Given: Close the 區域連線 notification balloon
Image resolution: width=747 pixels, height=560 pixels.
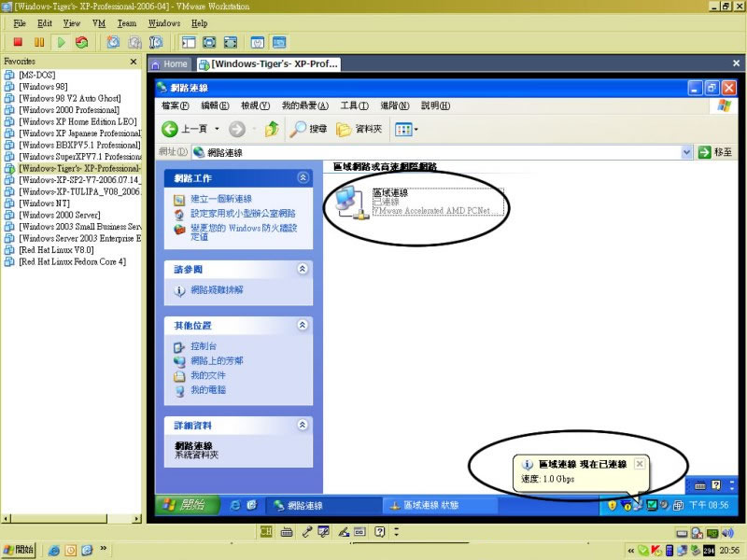Looking at the screenshot, I should (640, 463).
